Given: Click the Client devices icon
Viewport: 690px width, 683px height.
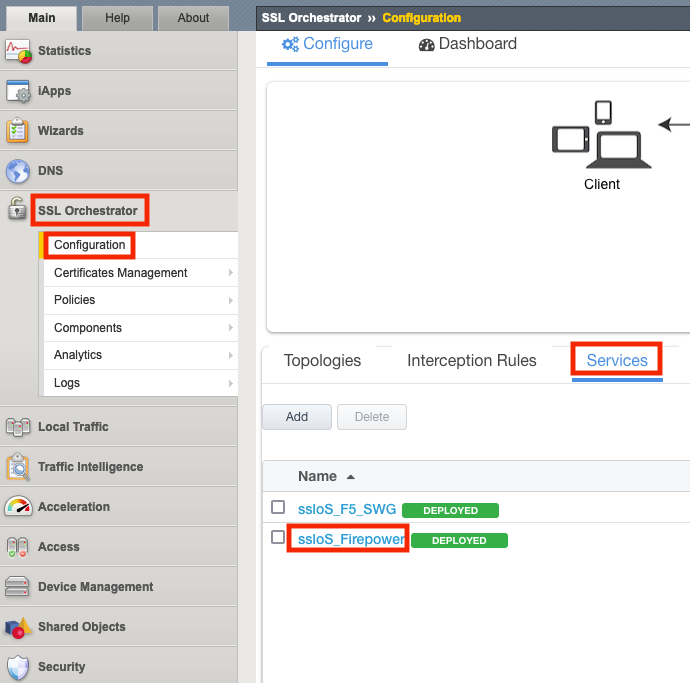Looking at the screenshot, I should pos(602,134).
